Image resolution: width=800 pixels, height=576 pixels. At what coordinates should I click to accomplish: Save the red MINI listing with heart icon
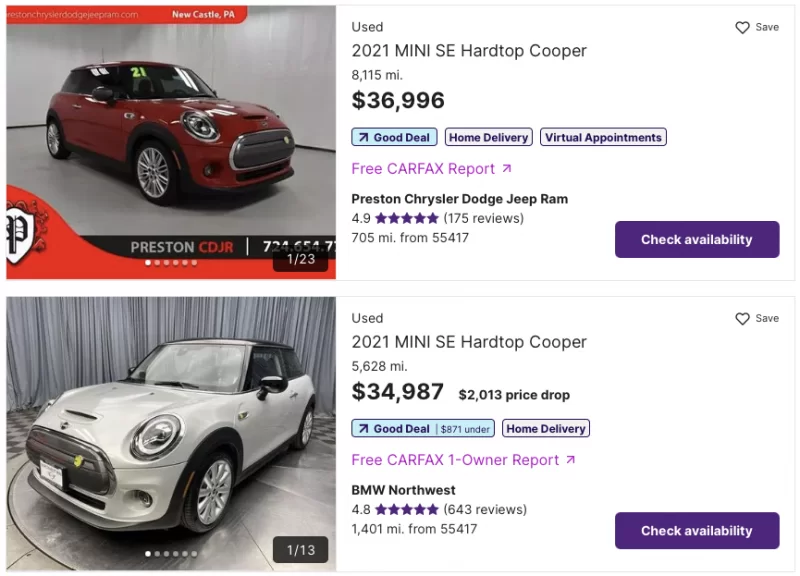click(742, 28)
